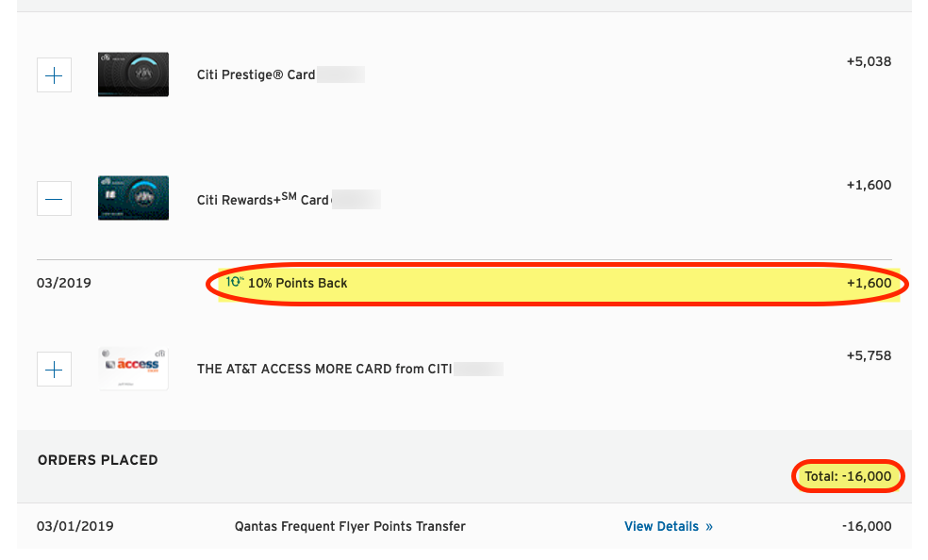
Task: Click the Citi Prestige Card name
Action: [x=256, y=75]
